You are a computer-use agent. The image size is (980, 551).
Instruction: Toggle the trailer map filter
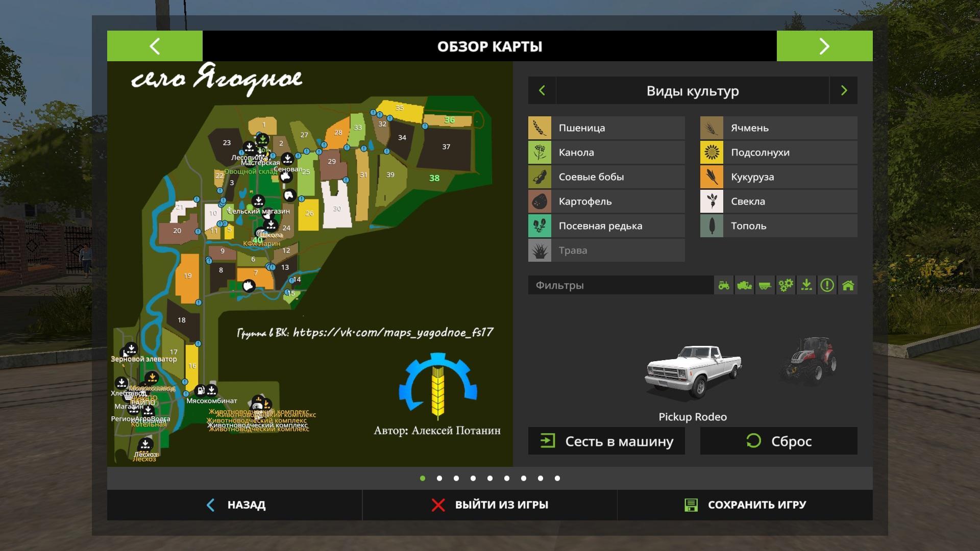click(x=765, y=285)
